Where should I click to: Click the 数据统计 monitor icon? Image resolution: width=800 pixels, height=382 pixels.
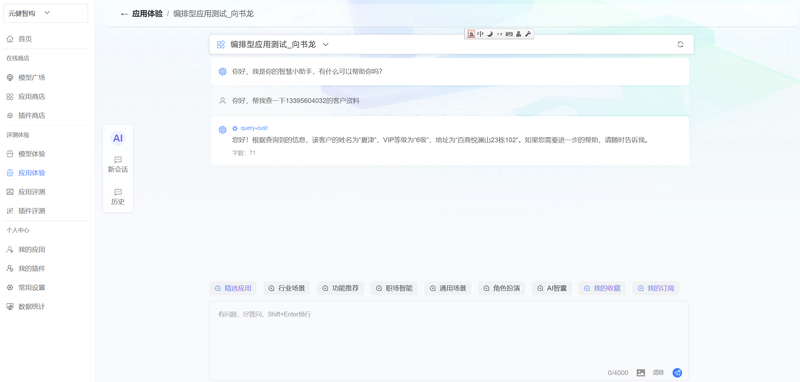pyautogui.click(x=10, y=307)
